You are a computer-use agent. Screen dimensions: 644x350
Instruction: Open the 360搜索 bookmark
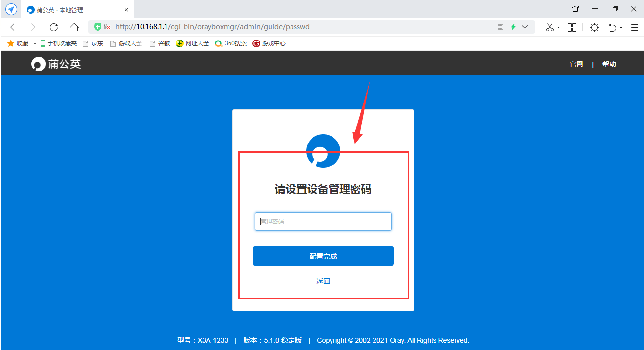[230, 43]
